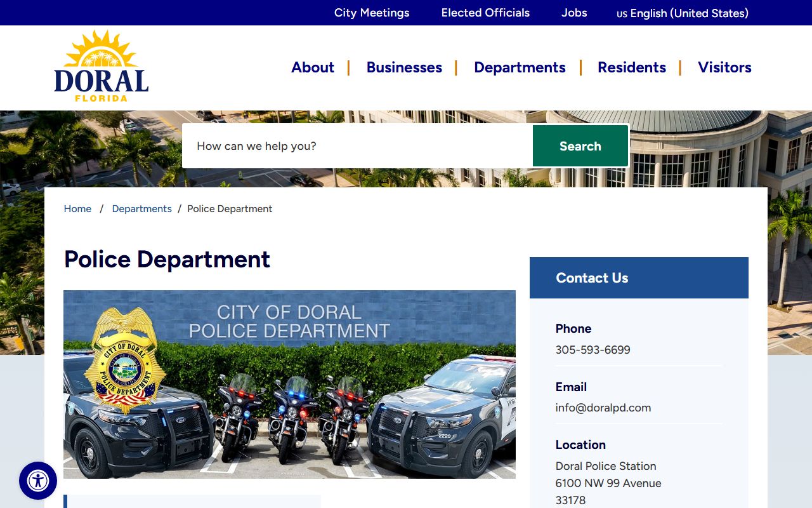Click the Doral Florida logo

tap(101, 66)
